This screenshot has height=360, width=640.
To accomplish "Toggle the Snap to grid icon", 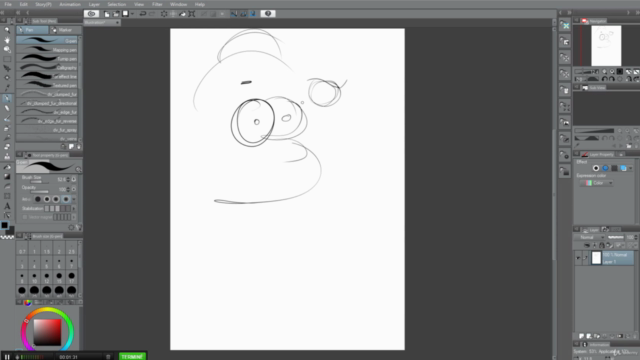I will point(253,14).
